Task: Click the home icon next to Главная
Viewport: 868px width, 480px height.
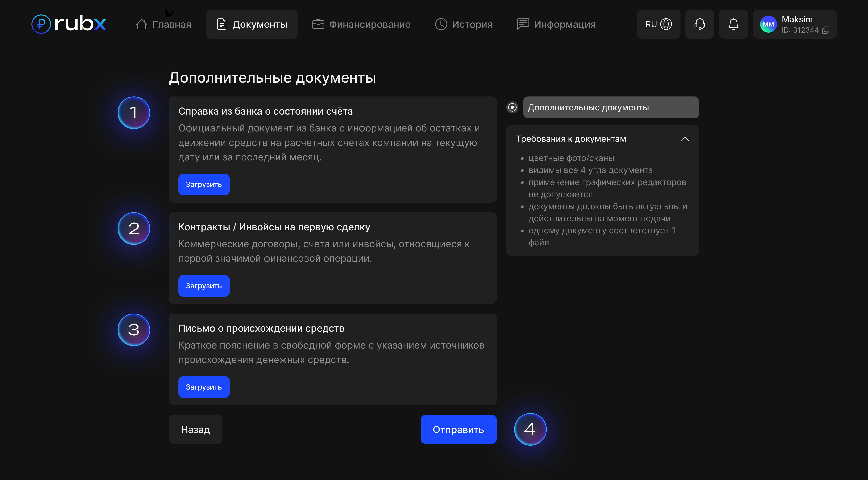Action: [142, 24]
